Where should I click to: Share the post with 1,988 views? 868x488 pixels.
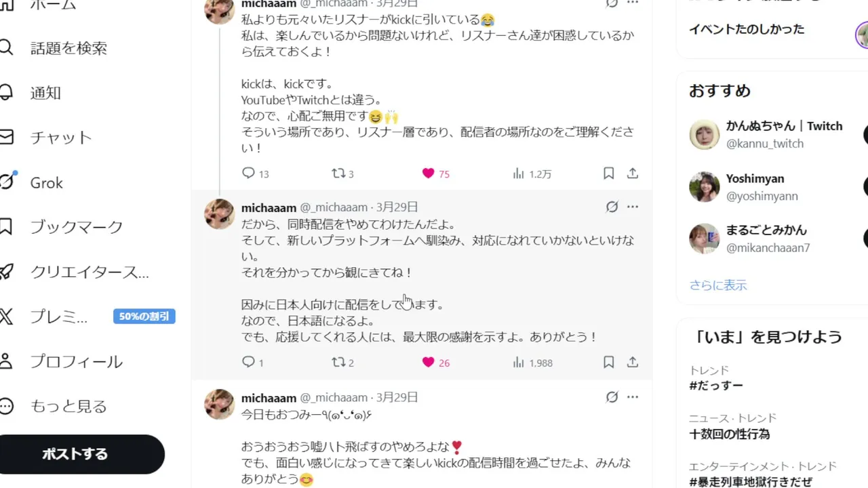(x=632, y=363)
